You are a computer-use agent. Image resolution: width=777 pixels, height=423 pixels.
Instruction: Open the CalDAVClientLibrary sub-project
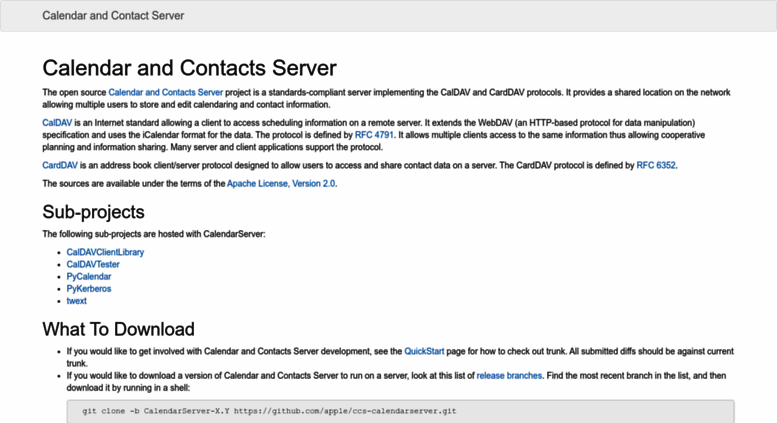(105, 252)
